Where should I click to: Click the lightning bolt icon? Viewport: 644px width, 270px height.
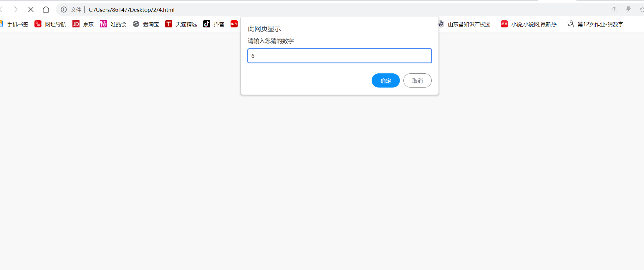[x=628, y=9]
